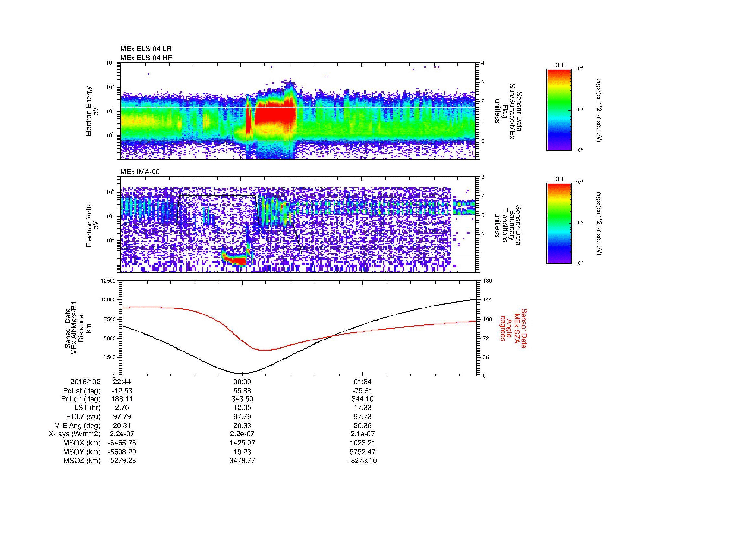
Task: Click the 'PdLat (deg)' row label
Action: pyautogui.click(x=82, y=391)
